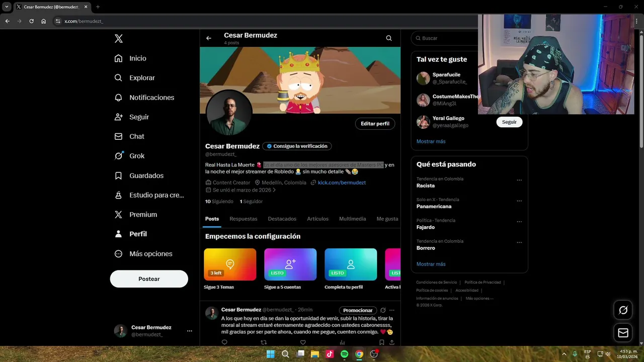The width and height of the screenshot is (644, 362).
Task: Open the 10 Siguiendo list
Action: 219,202
